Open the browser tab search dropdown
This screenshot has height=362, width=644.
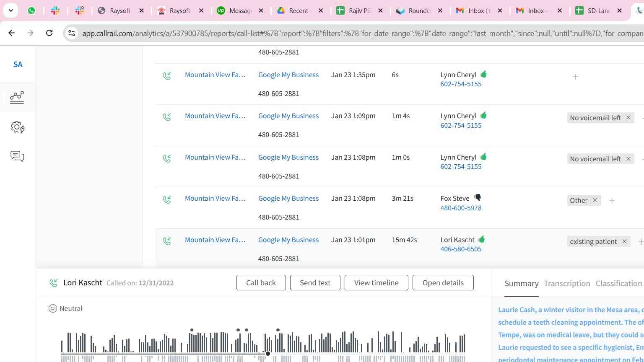coord(10,10)
